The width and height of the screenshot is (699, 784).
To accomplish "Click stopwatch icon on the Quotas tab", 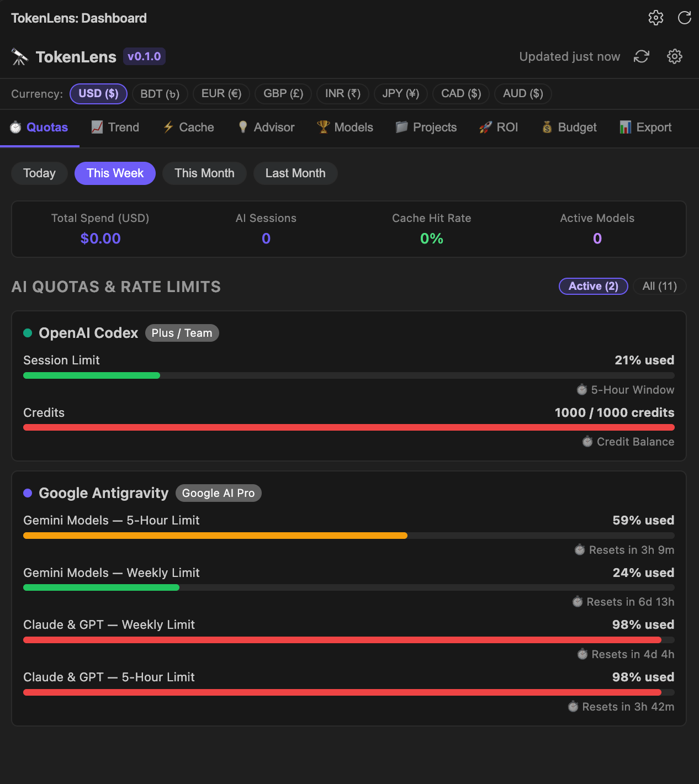I will click(15, 128).
